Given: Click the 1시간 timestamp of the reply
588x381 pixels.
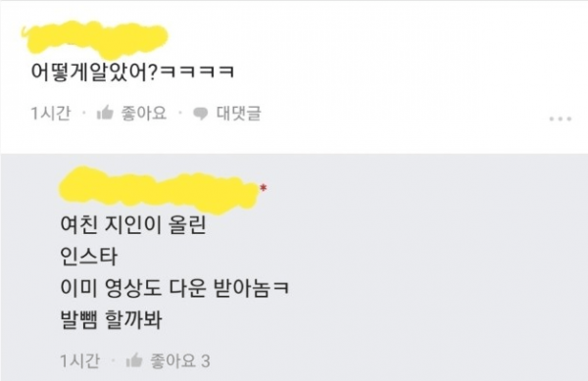Looking at the screenshot, I should point(80,361).
